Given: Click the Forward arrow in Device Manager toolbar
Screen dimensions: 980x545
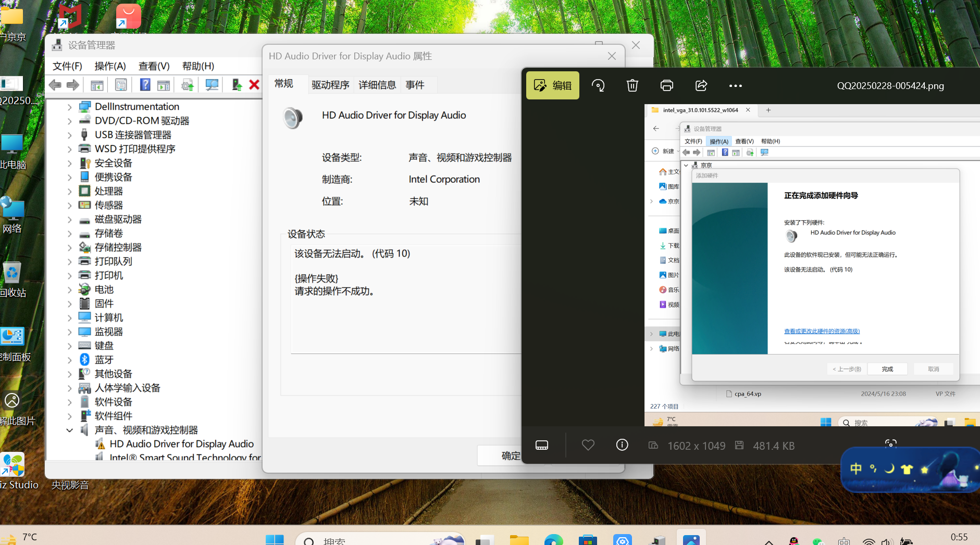Looking at the screenshot, I should click(x=73, y=85).
